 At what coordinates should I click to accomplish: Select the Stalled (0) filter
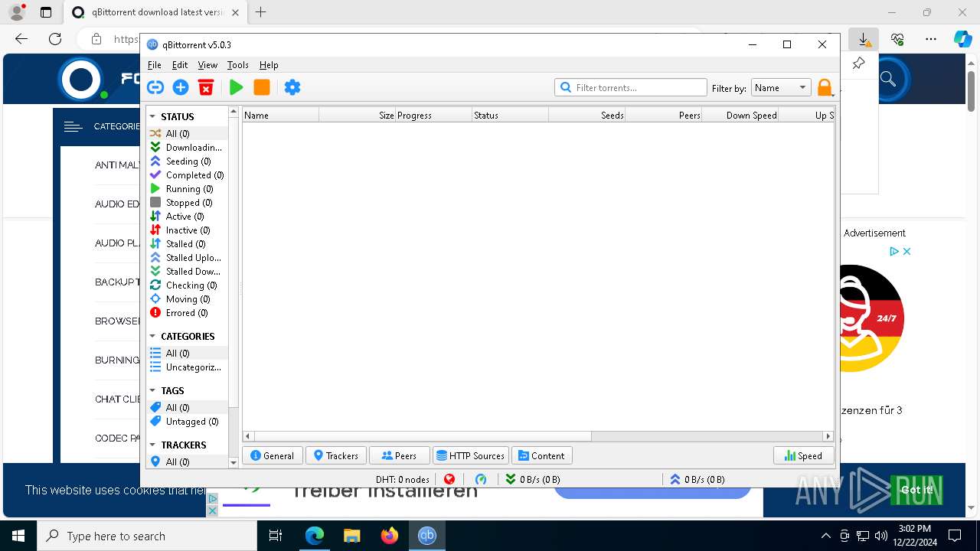coord(188,243)
